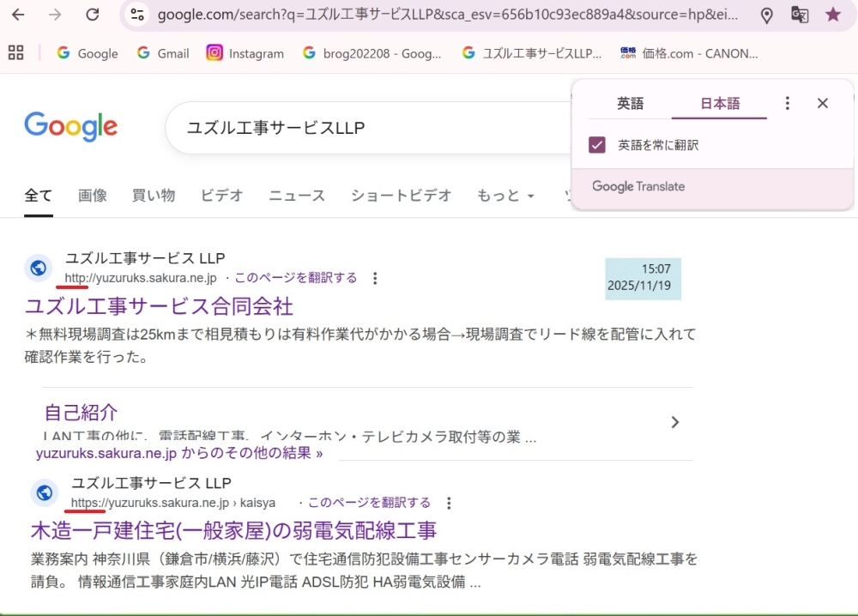Screen dimensions: 858x616
Task: Switch to the 画像 search tab
Action: click(x=93, y=196)
